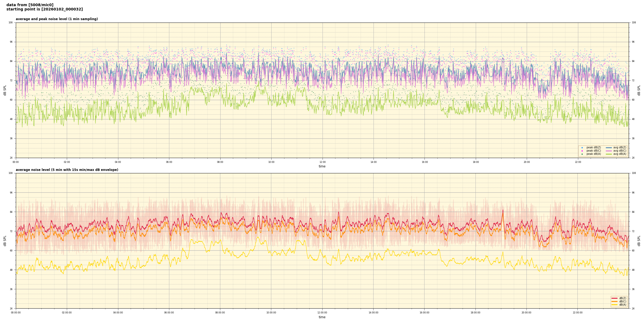This screenshot has width=644, height=322.
Task: Click the starting point timestamp text
Action: tap(45, 9)
